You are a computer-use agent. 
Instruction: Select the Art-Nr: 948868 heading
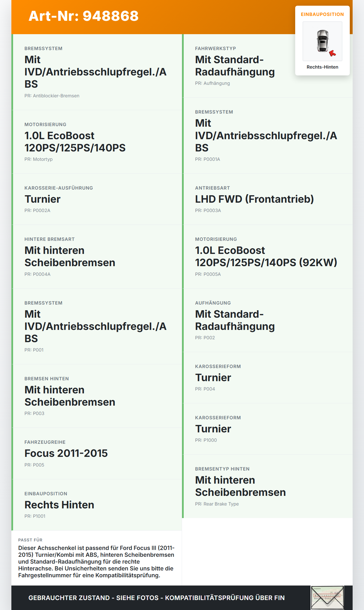tap(83, 16)
